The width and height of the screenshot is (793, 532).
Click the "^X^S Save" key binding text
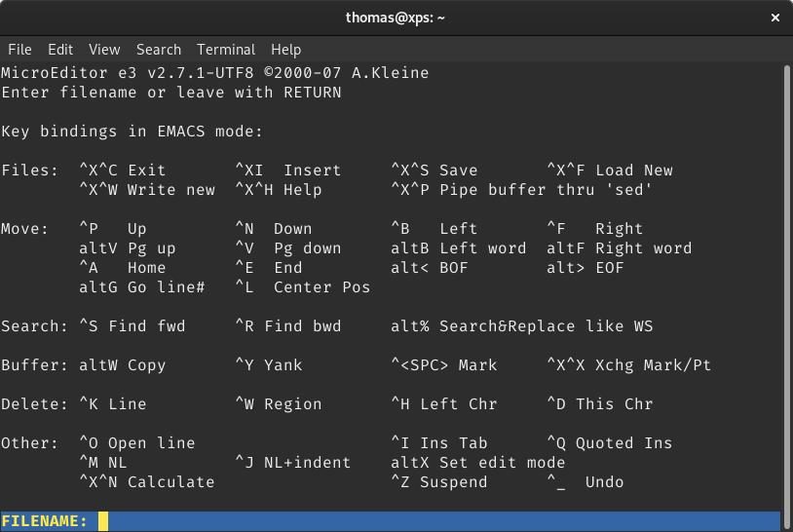click(x=434, y=171)
